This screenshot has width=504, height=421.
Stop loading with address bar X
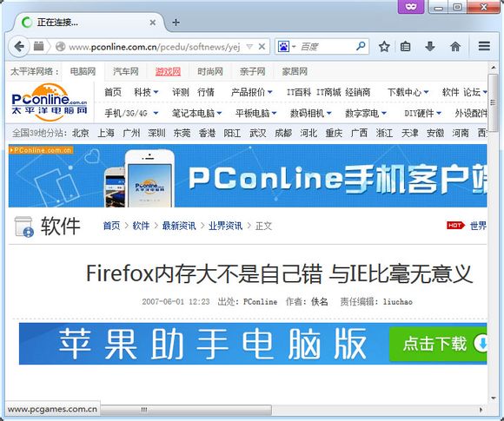[x=262, y=47]
